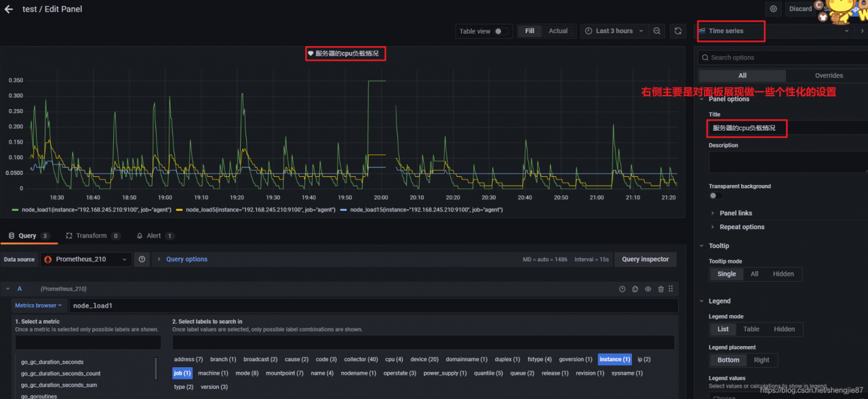
Task: Select Fill display mode
Action: click(530, 31)
